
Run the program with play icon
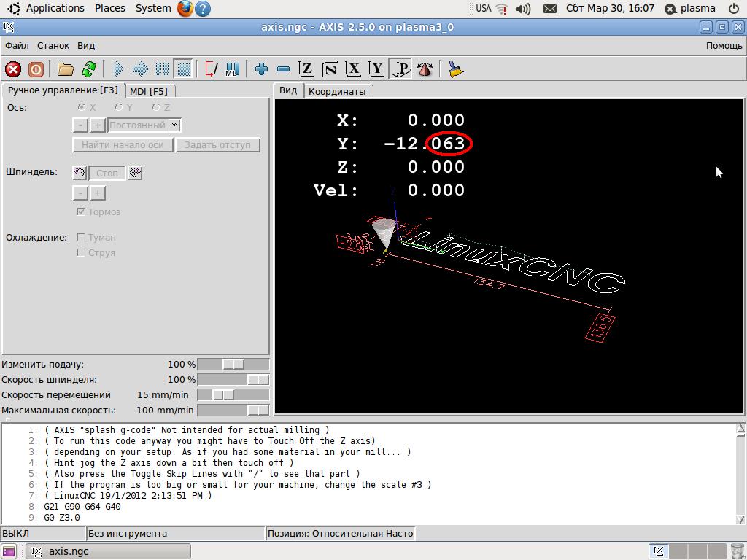point(119,69)
